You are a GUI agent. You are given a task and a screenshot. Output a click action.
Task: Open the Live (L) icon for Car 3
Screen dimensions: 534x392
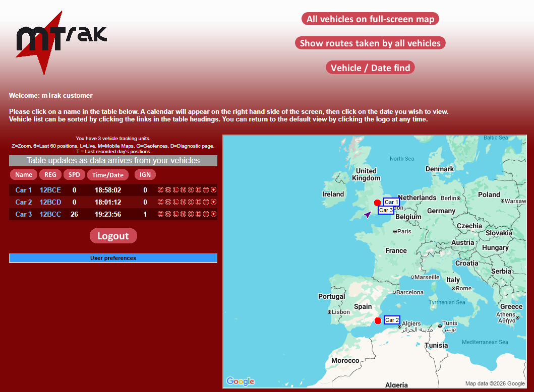pos(175,214)
